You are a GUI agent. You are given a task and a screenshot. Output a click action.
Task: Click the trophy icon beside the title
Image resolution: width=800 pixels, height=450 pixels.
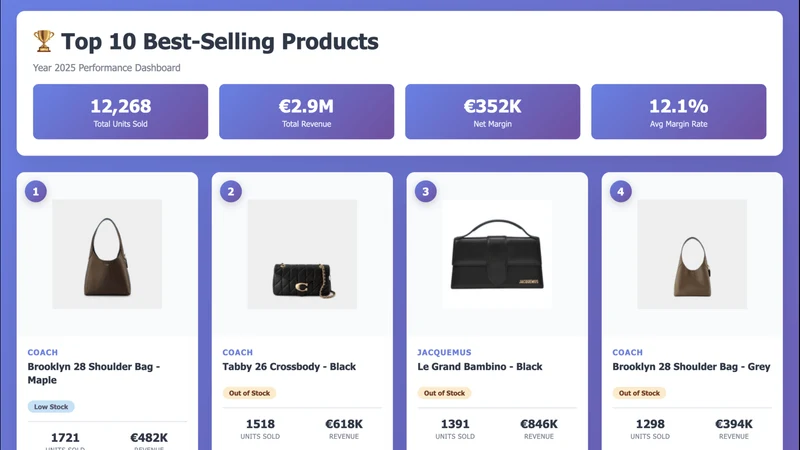click(44, 41)
